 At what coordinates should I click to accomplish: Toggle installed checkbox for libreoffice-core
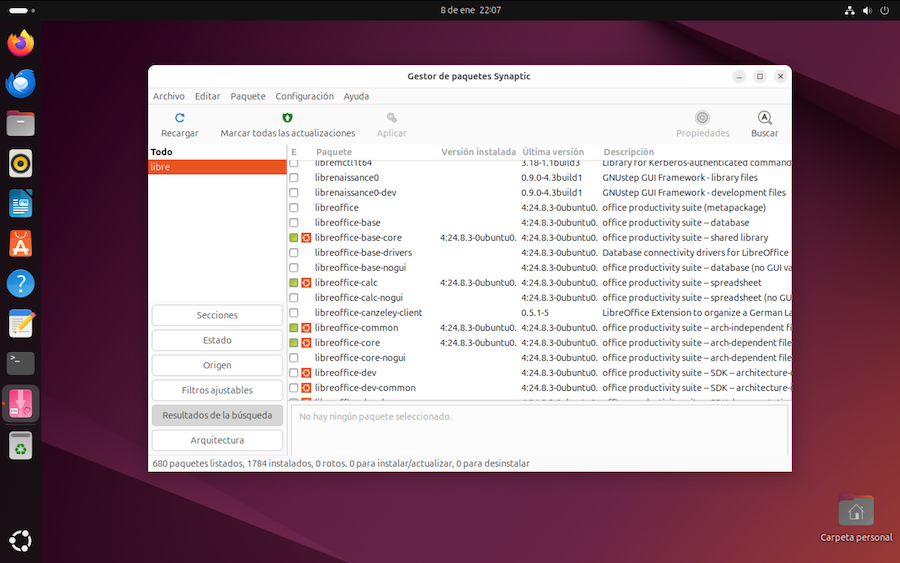tap(294, 343)
